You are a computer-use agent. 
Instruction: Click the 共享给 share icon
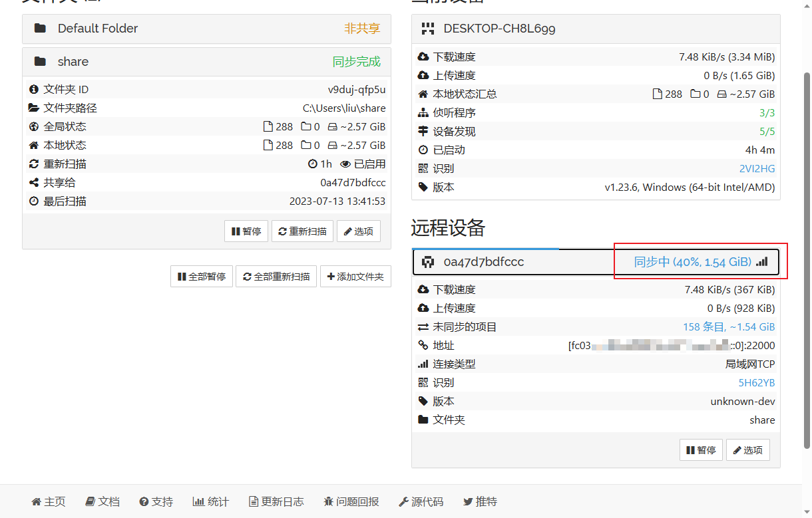click(34, 182)
